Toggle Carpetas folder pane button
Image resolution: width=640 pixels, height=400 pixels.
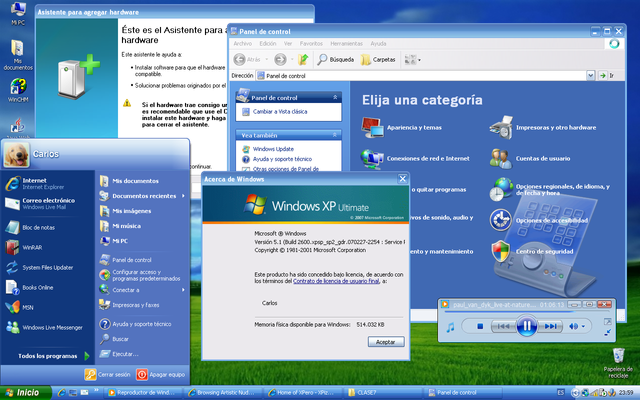[x=378, y=60]
